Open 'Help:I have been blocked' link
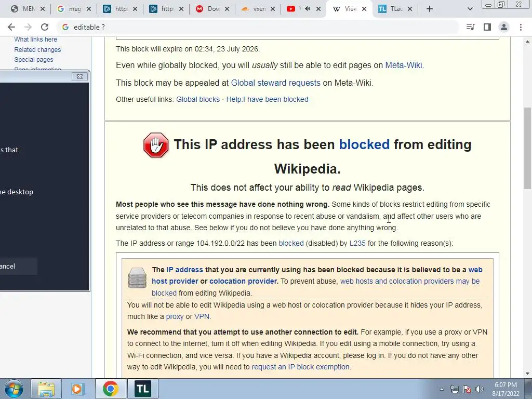This screenshot has width=532, height=399. click(268, 99)
